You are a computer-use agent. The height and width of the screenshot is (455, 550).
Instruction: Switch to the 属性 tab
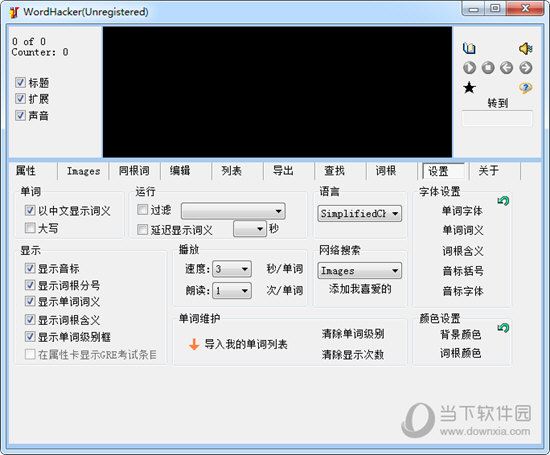(26, 171)
